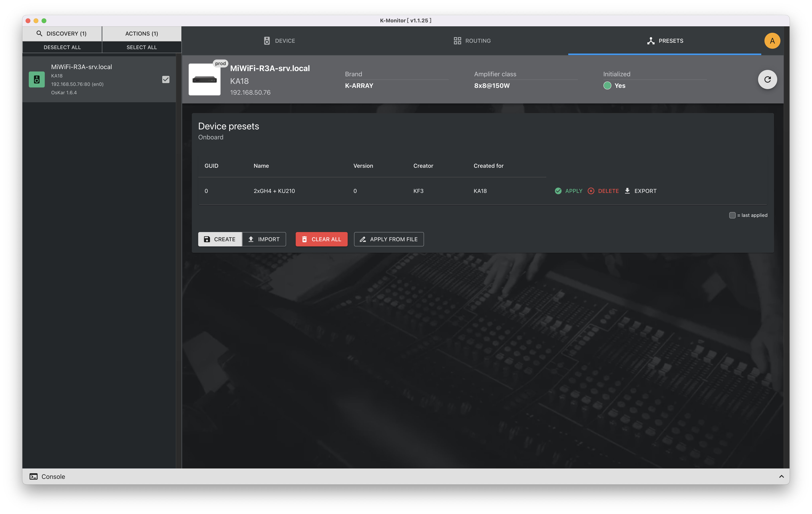
Task: Click the Deselect All button
Action: pos(62,47)
